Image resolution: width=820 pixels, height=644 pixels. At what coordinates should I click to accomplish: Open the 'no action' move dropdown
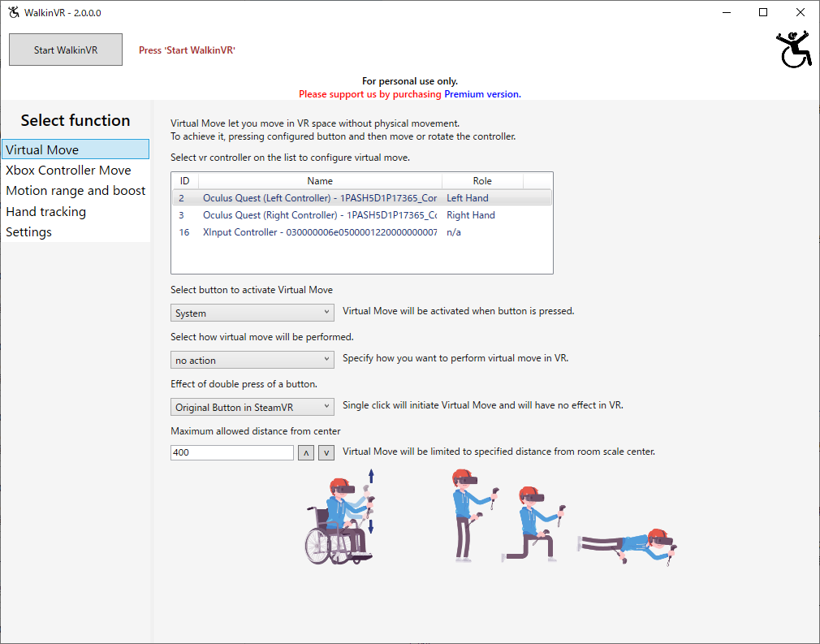[x=252, y=360]
